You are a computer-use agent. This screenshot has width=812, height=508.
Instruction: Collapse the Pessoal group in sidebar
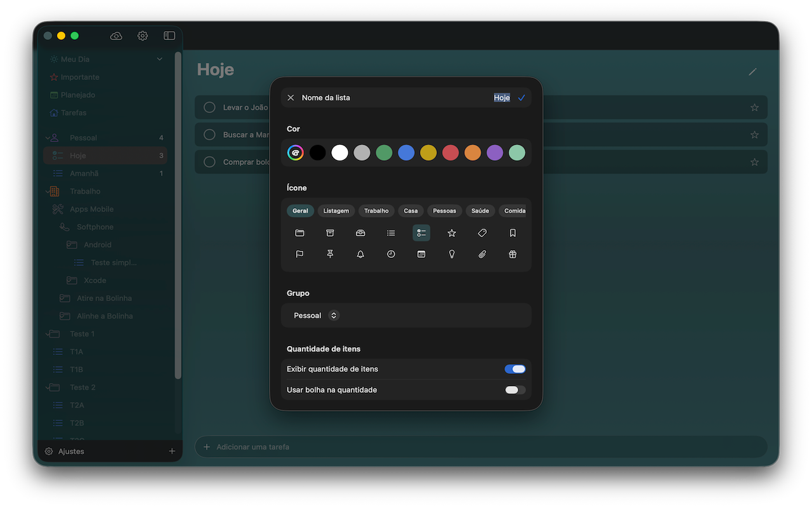point(48,138)
